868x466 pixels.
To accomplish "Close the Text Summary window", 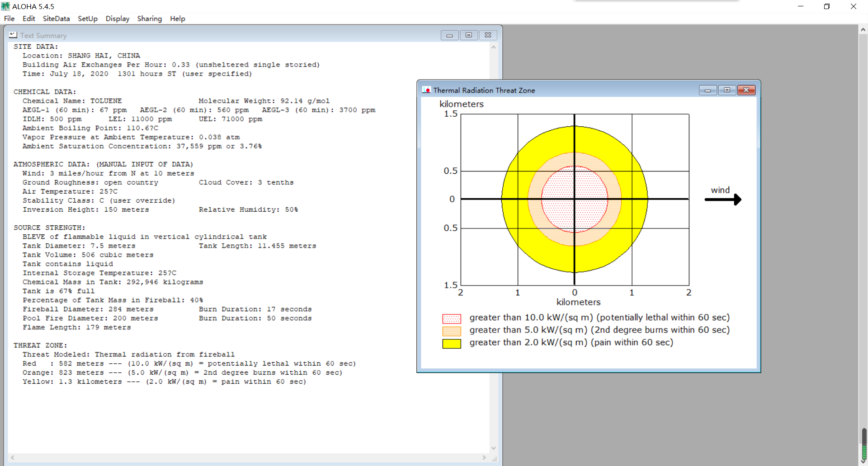I will click(x=488, y=35).
